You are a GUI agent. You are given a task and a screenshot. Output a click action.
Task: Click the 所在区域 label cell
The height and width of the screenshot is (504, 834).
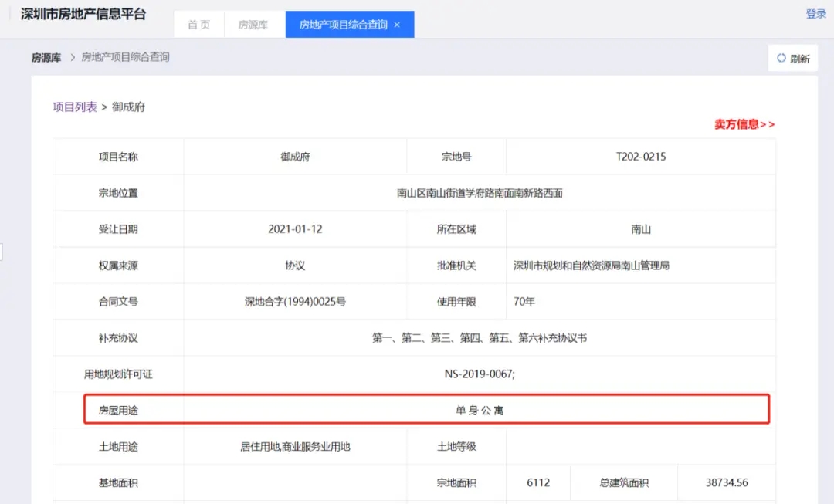tap(456, 229)
